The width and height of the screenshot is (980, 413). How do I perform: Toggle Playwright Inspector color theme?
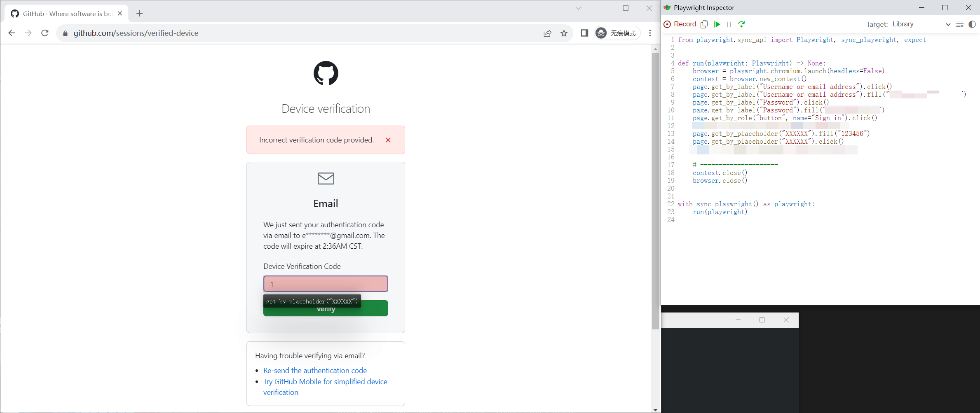pos(972,24)
